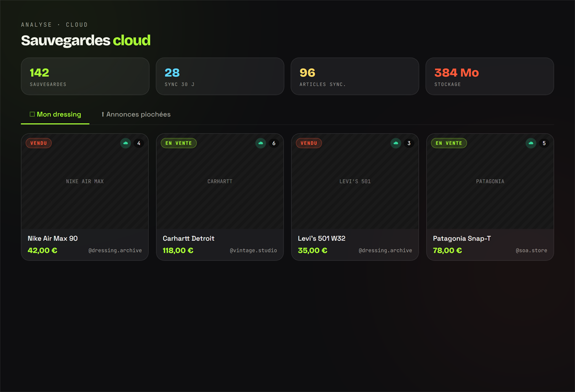Click the ANALYSE · CLOUD breadcrumb text
This screenshot has width=575, height=392.
click(x=54, y=25)
